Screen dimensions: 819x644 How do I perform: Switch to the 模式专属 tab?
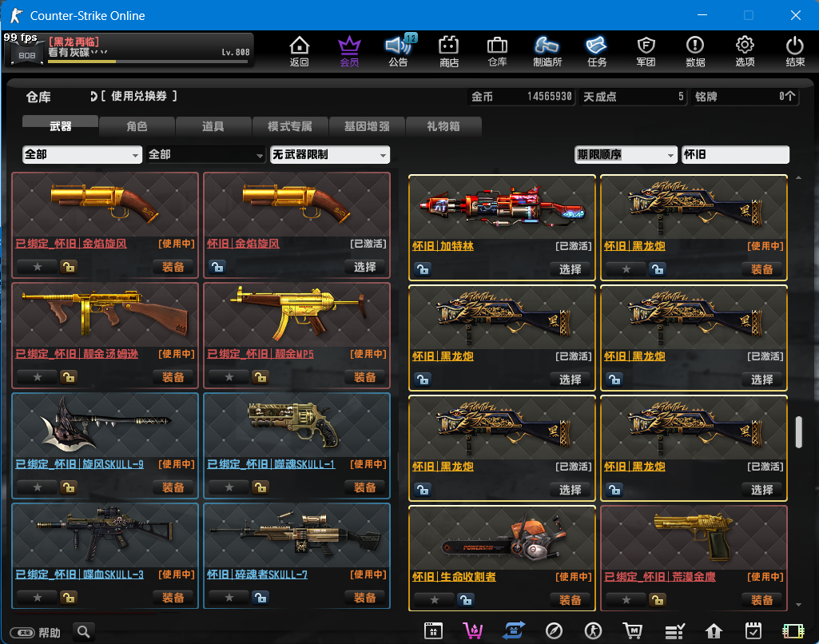coord(290,126)
